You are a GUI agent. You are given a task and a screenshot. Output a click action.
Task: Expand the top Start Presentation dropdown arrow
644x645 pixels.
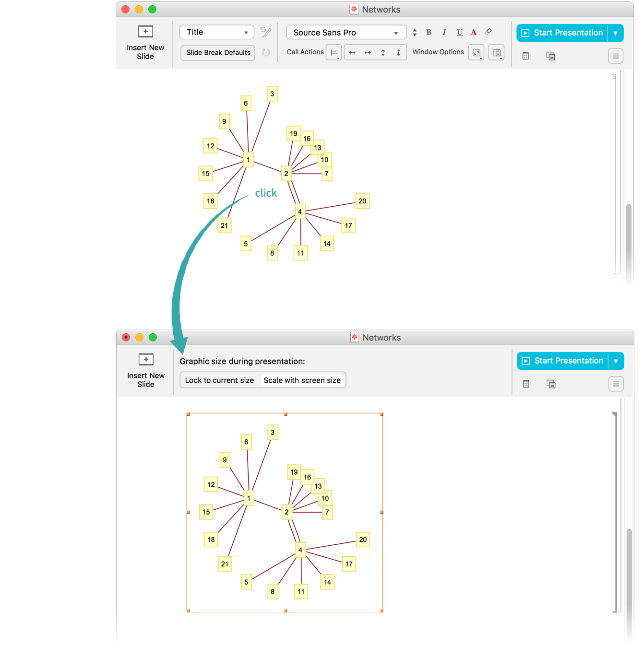pyautogui.click(x=616, y=33)
